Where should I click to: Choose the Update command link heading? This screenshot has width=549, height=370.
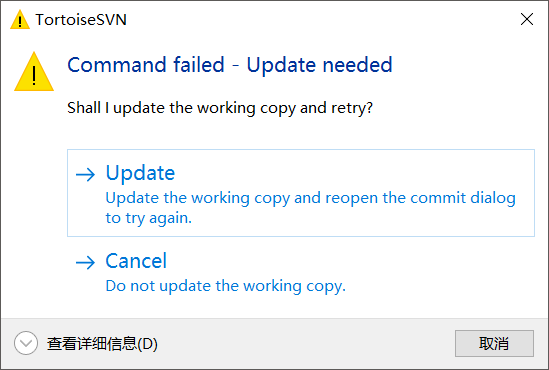140,173
